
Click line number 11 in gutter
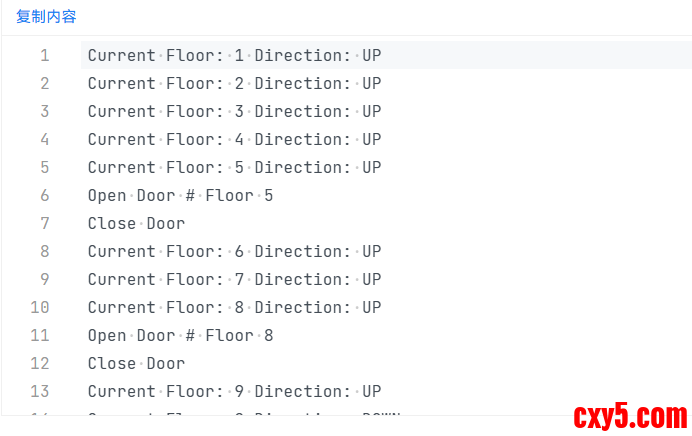pyautogui.click(x=40, y=335)
